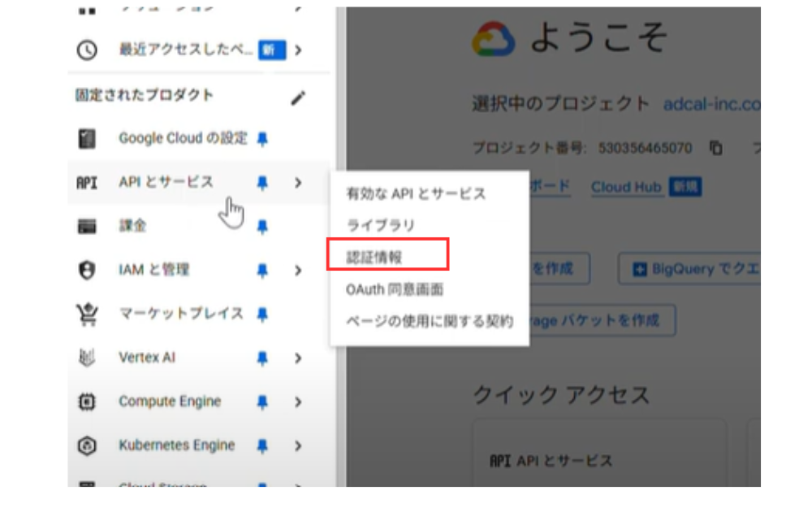The height and width of the screenshot is (508, 812).
Task: Toggle the pin for API とサービス
Action: [x=262, y=183]
